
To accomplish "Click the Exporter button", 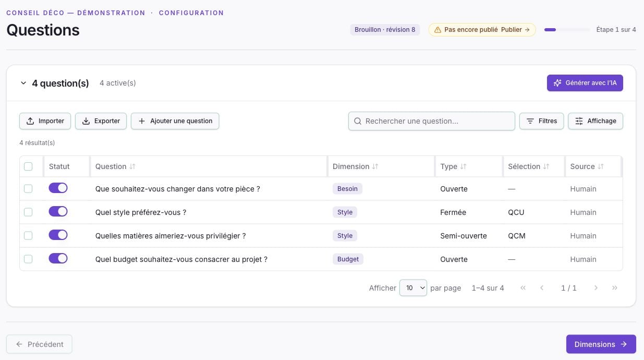I will pos(101,121).
